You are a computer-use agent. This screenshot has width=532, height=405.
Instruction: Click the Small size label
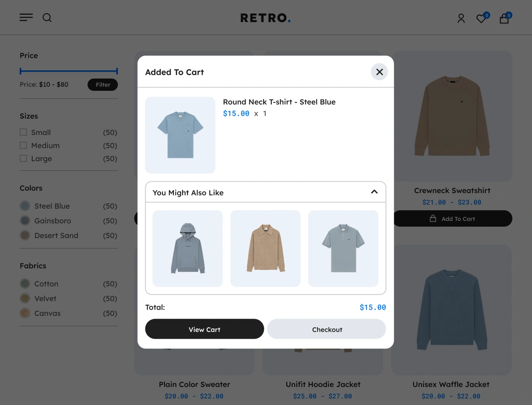pos(41,132)
